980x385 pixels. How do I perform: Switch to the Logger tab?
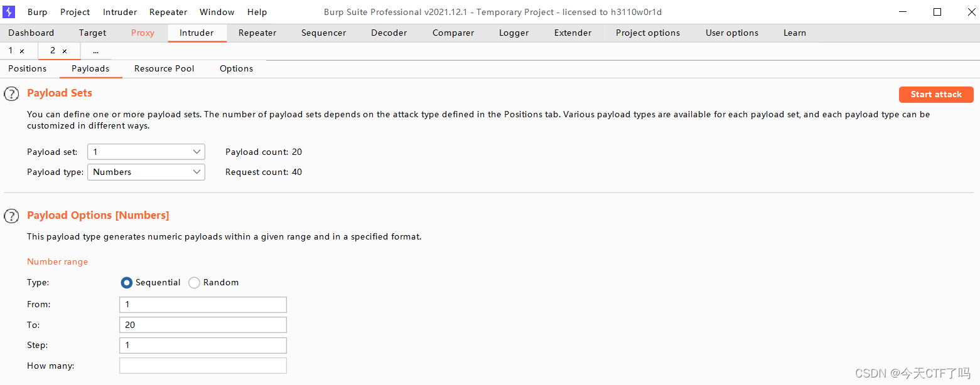514,33
